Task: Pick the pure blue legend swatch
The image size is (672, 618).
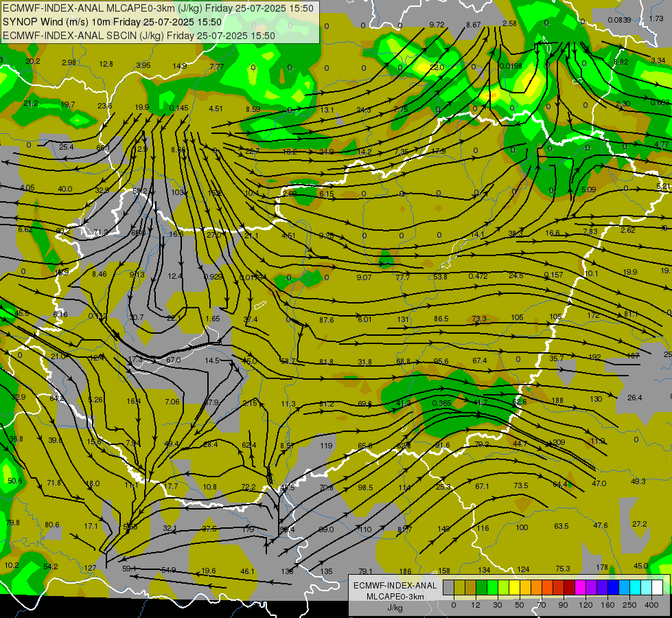Action: [614, 587]
